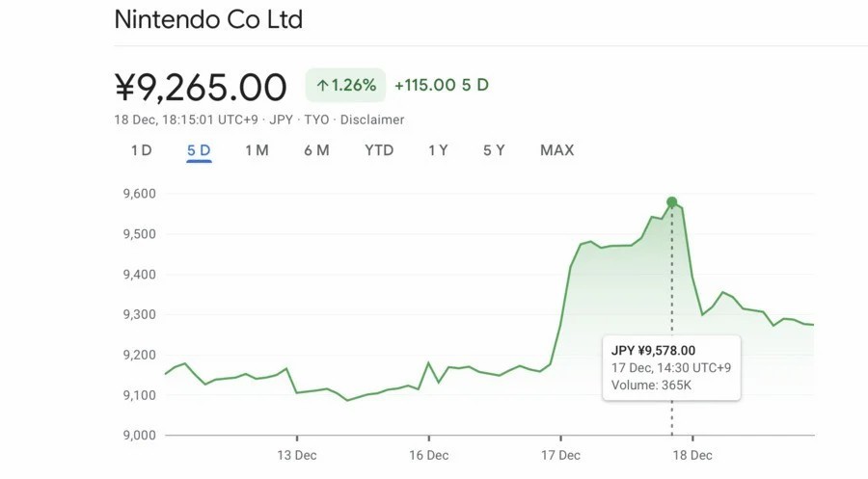Click the Nintendo Co Ltd title
868x479 pixels.
point(208,19)
